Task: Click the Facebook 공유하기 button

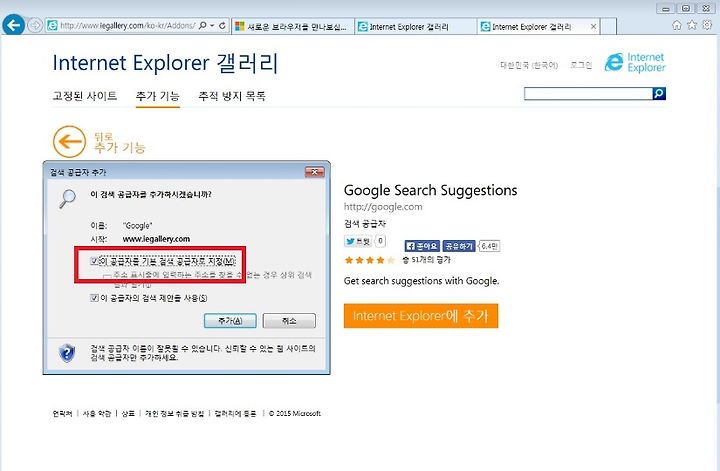Action: click(459, 246)
